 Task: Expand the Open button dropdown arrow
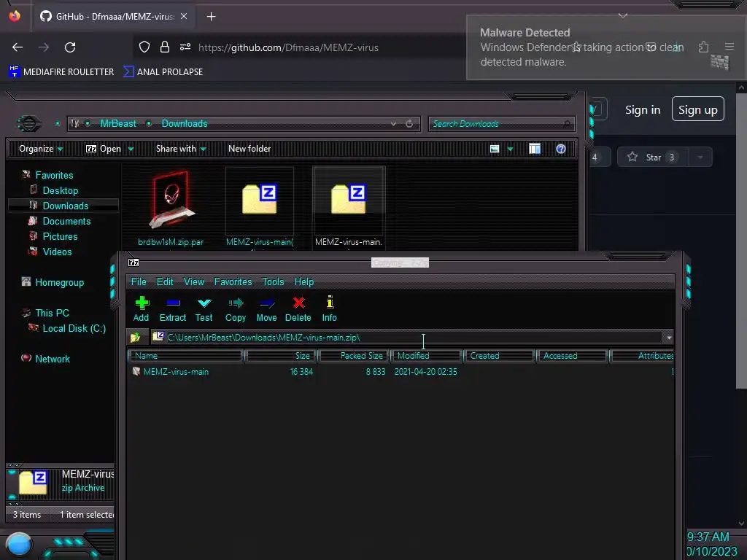coord(131,149)
